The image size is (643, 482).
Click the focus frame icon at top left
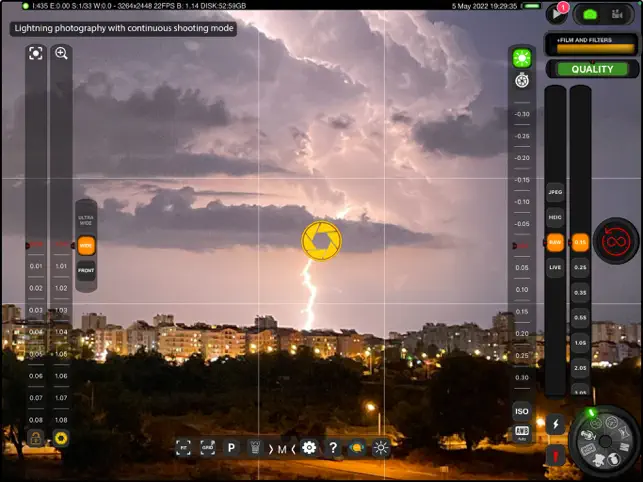pyautogui.click(x=36, y=53)
